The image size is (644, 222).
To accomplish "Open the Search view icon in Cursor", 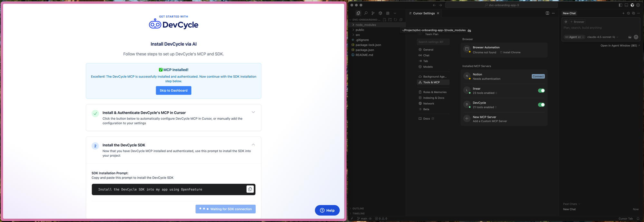I will [366, 13].
